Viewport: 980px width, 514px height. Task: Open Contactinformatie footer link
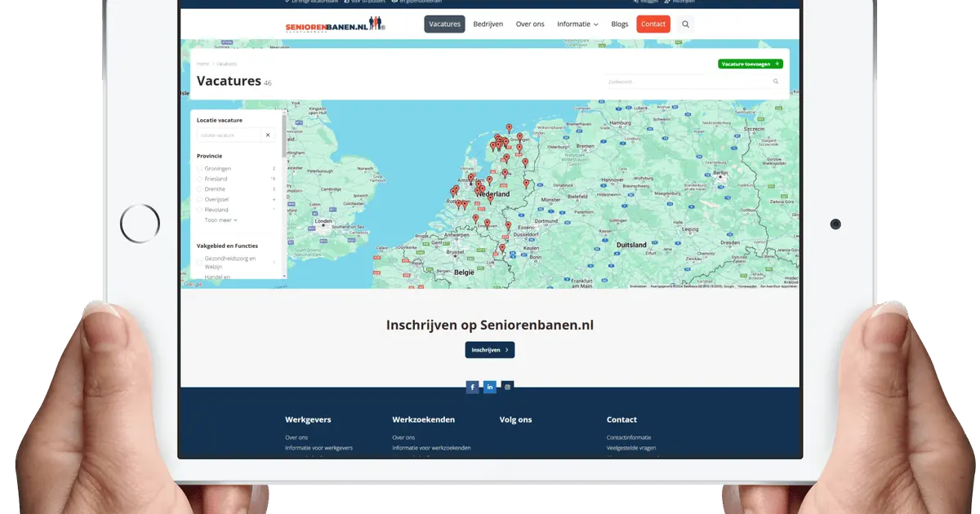point(629,437)
